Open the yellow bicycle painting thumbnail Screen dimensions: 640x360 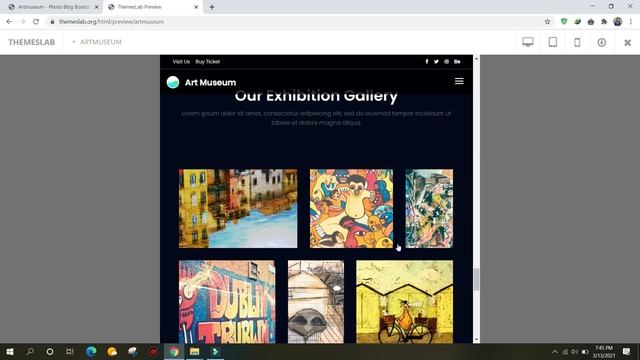coord(404,302)
